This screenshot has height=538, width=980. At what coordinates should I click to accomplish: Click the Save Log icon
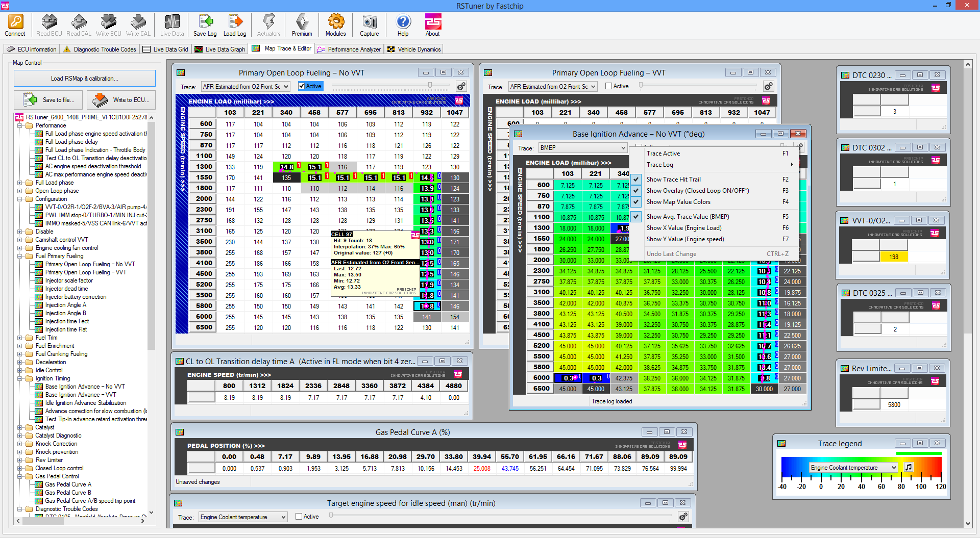pyautogui.click(x=205, y=25)
